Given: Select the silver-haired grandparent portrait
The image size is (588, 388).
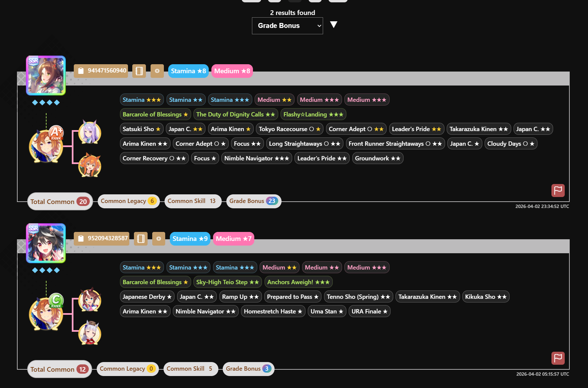Looking at the screenshot, I should [x=90, y=333].
